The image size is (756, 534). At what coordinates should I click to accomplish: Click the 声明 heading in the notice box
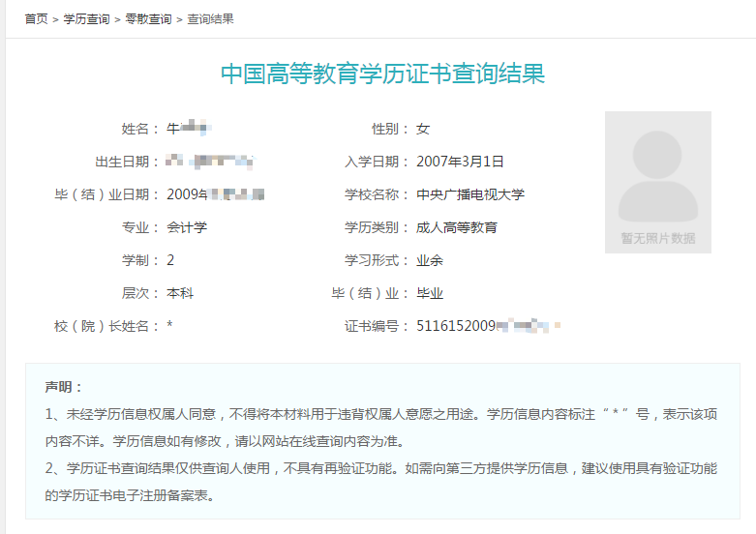point(64,386)
